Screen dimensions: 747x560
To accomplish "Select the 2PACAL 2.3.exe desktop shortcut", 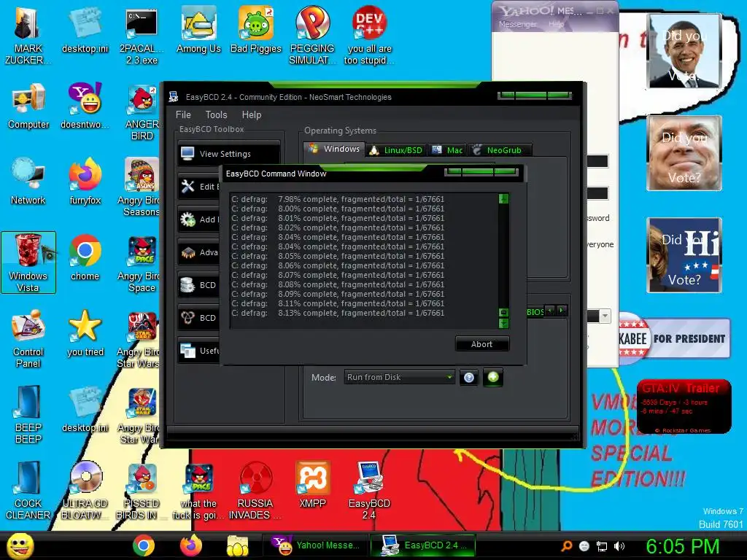I will [142, 35].
